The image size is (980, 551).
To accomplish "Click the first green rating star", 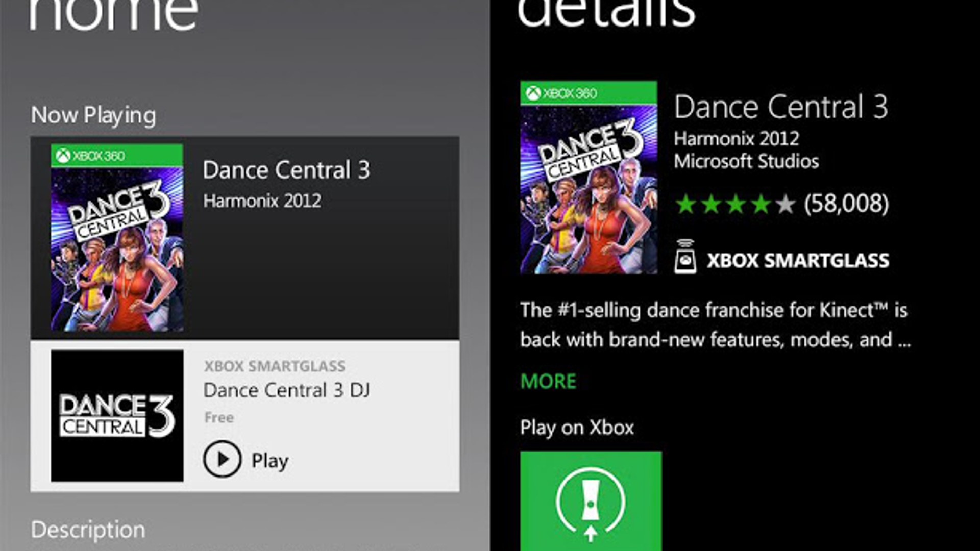I will click(x=685, y=204).
